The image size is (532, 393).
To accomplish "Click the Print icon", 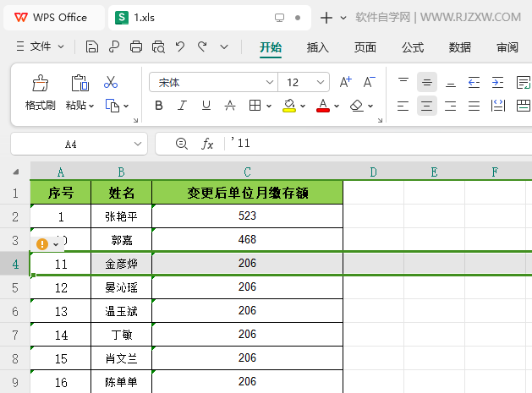I will point(136,46).
